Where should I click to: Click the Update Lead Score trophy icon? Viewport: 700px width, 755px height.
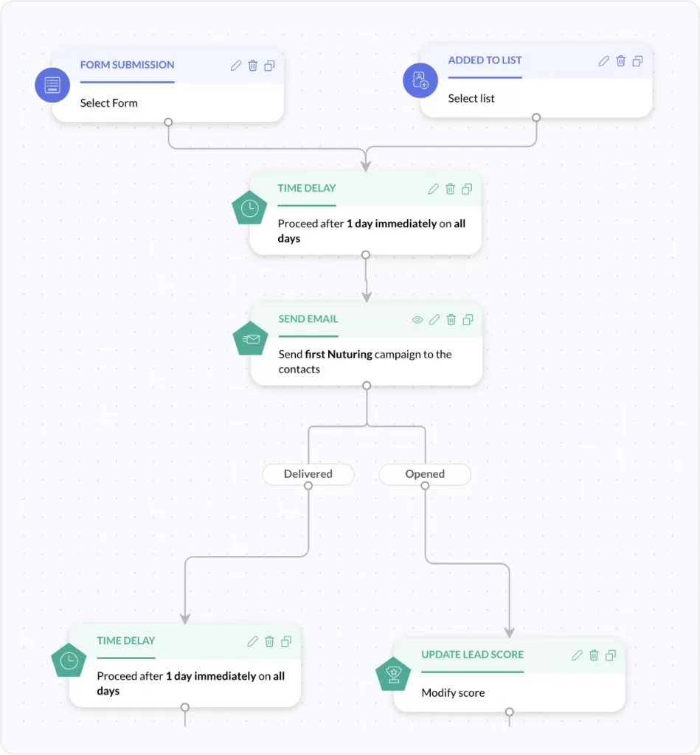pos(394,673)
